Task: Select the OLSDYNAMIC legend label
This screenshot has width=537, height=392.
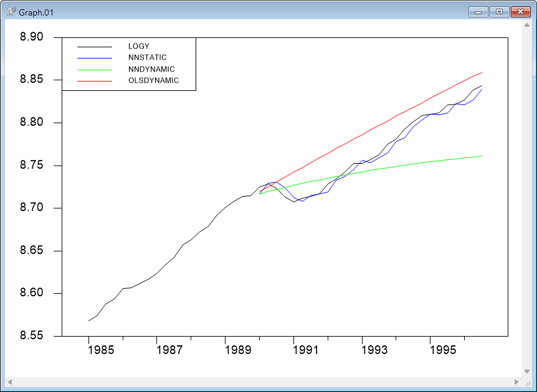Action: pos(153,80)
